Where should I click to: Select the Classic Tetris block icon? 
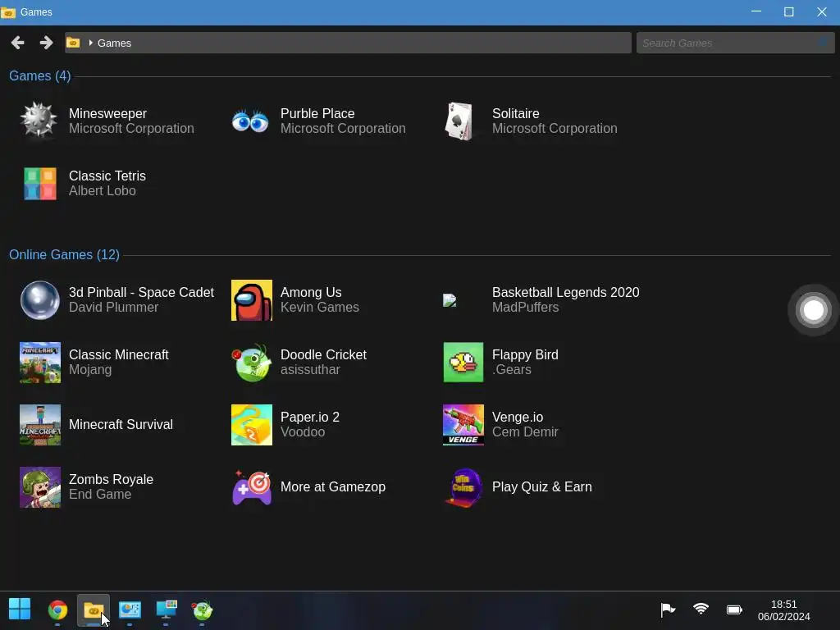point(40,184)
